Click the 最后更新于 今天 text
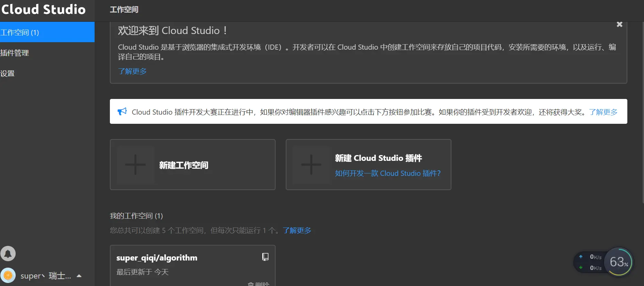 (143, 272)
